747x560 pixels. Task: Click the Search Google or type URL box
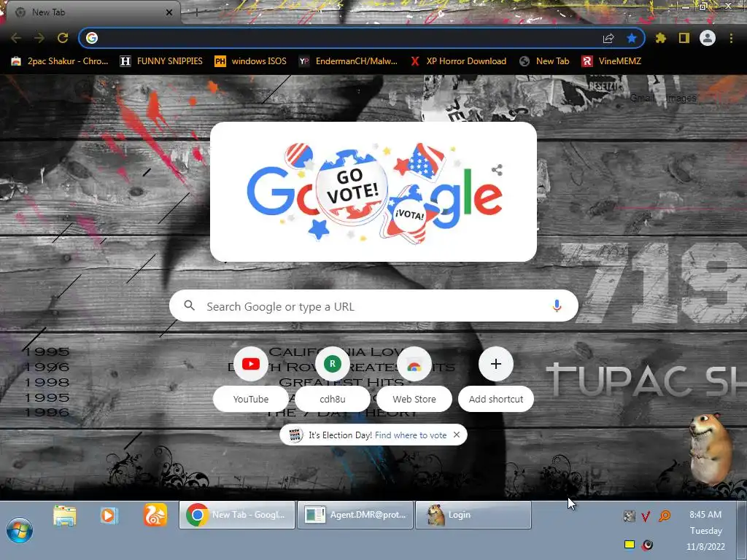(x=373, y=306)
